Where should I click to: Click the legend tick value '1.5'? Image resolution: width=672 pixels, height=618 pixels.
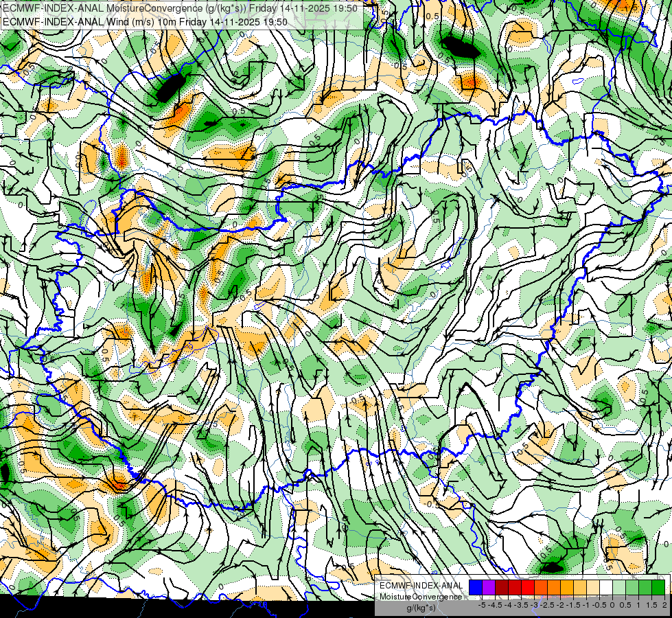point(651,605)
